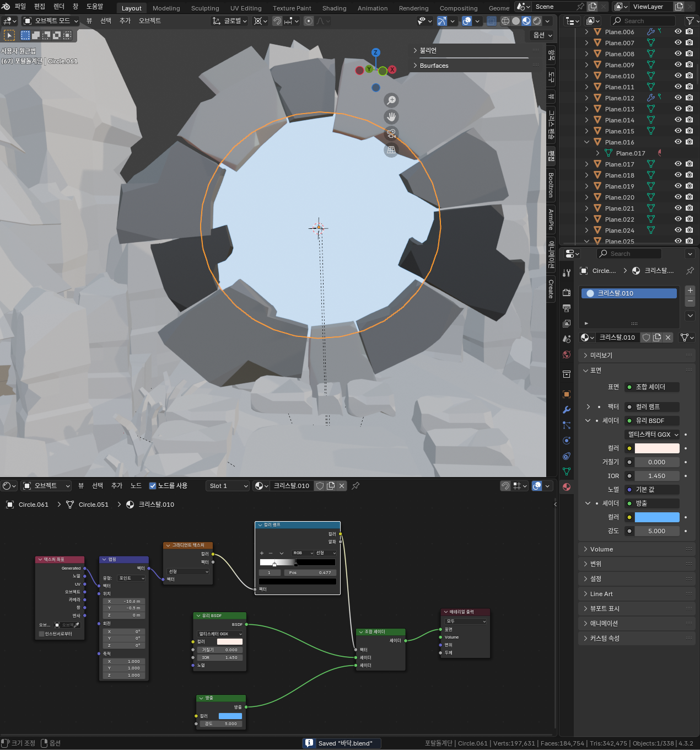The width and height of the screenshot is (700, 750).
Task: Click the viewport zoom magnifier icon
Action: [391, 100]
